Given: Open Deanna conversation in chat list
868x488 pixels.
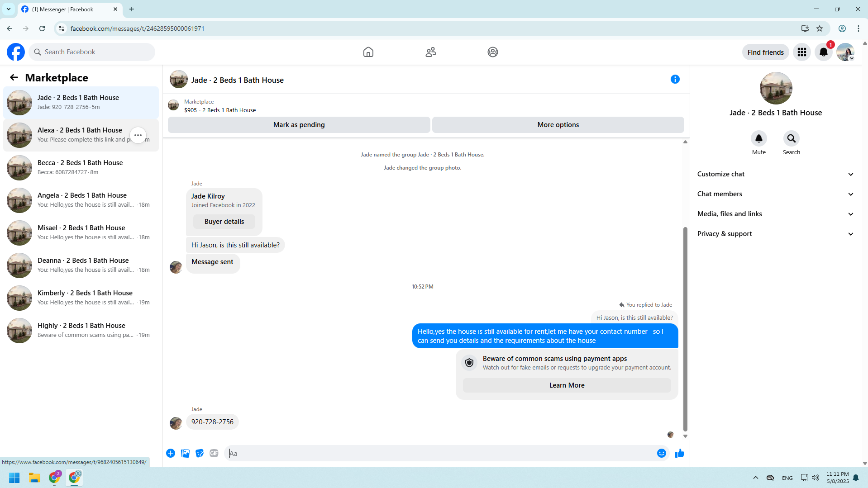Looking at the screenshot, I should pyautogui.click(x=81, y=265).
